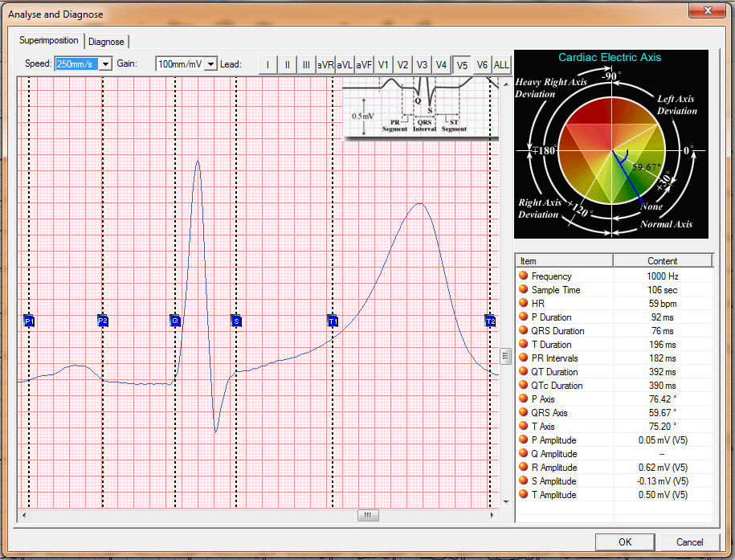Close the Analyse and Diagnose dialog
The image size is (735, 560).
(708, 10)
